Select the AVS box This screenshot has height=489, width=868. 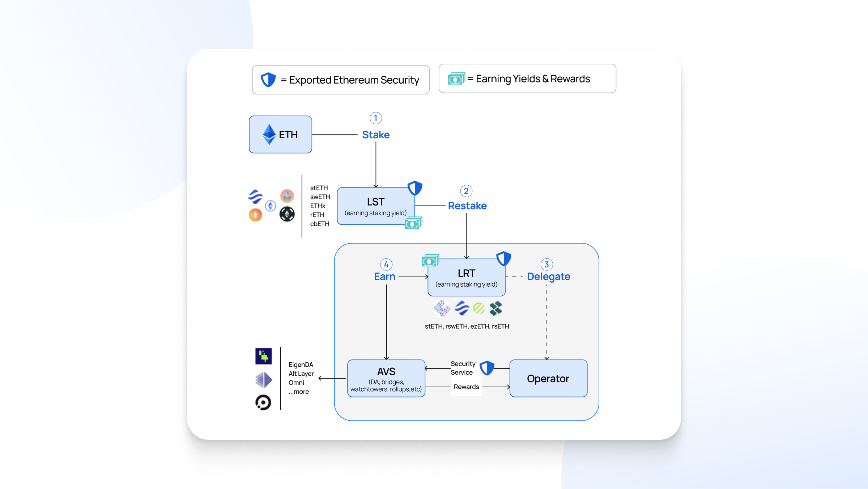point(386,378)
